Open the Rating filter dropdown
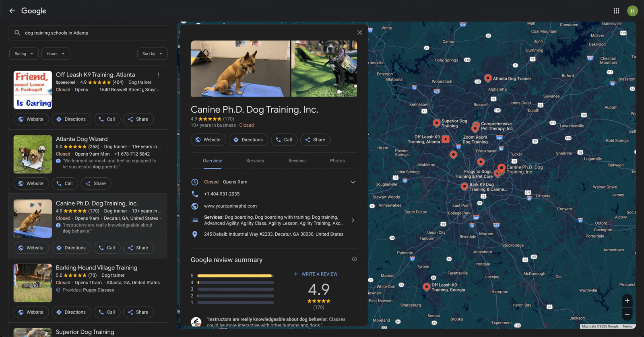The width and height of the screenshot is (644, 337). click(24, 54)
